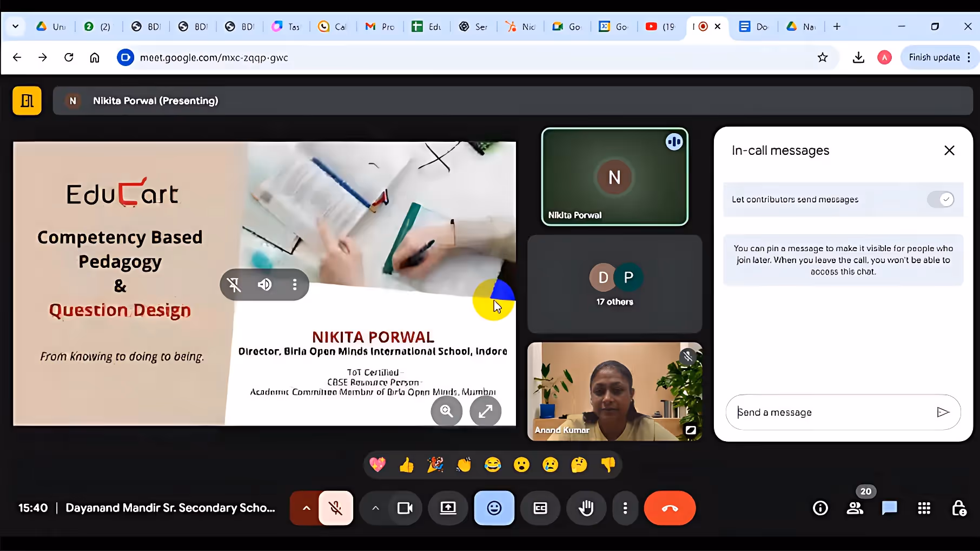Switch to the Calendly Cal tab
The width and height of the screenshot is (980, 551).
click(x=333, y=27)
